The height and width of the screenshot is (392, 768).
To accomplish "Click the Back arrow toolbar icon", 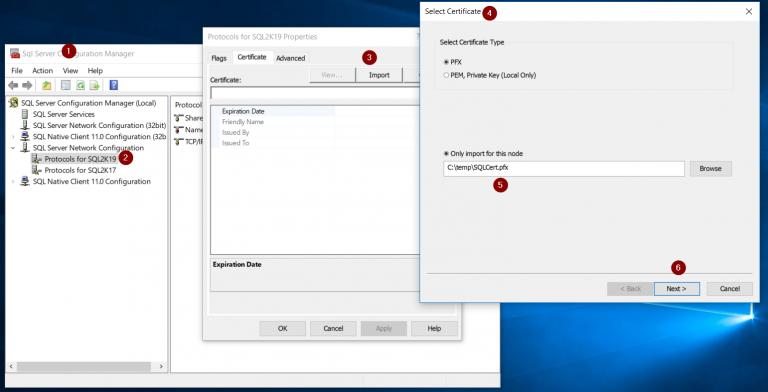I will pyautogui.click(x=13, y=86).
